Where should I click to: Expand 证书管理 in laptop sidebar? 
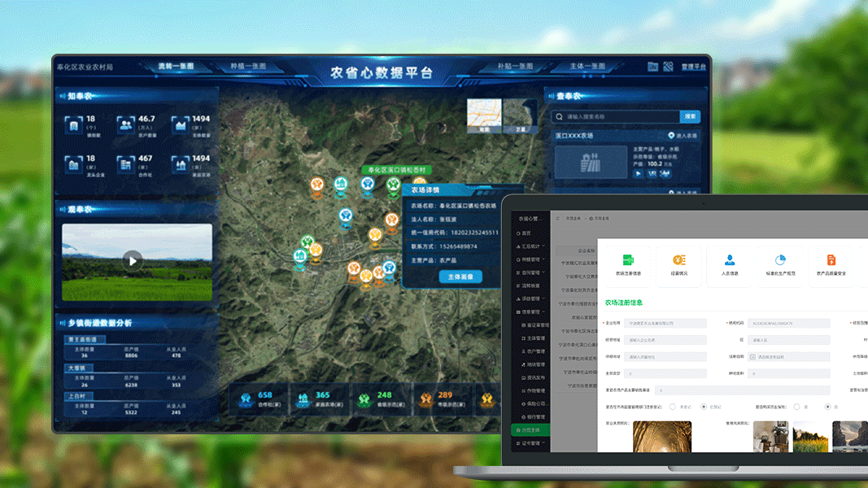click(x=530, y=443)
